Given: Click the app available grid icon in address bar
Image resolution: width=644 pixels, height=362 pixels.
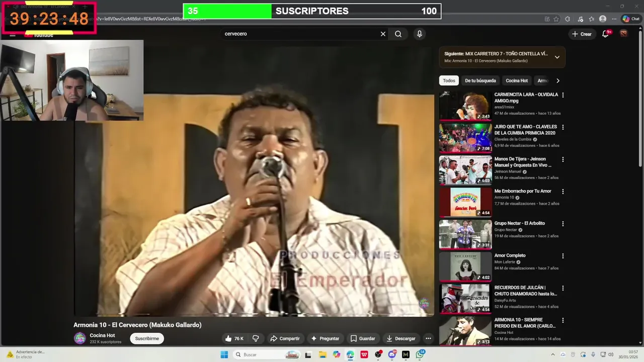Looking at the screenshot, I should click(x=547, y=19).
